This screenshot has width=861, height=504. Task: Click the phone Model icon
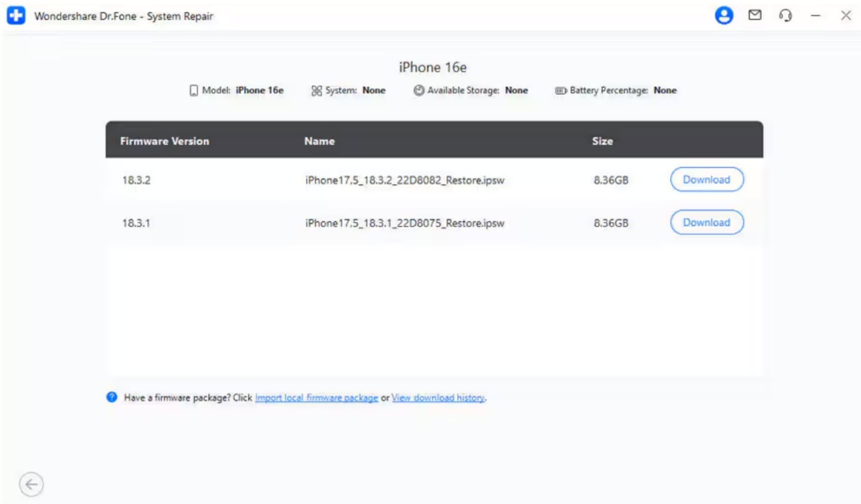[194, 90]
